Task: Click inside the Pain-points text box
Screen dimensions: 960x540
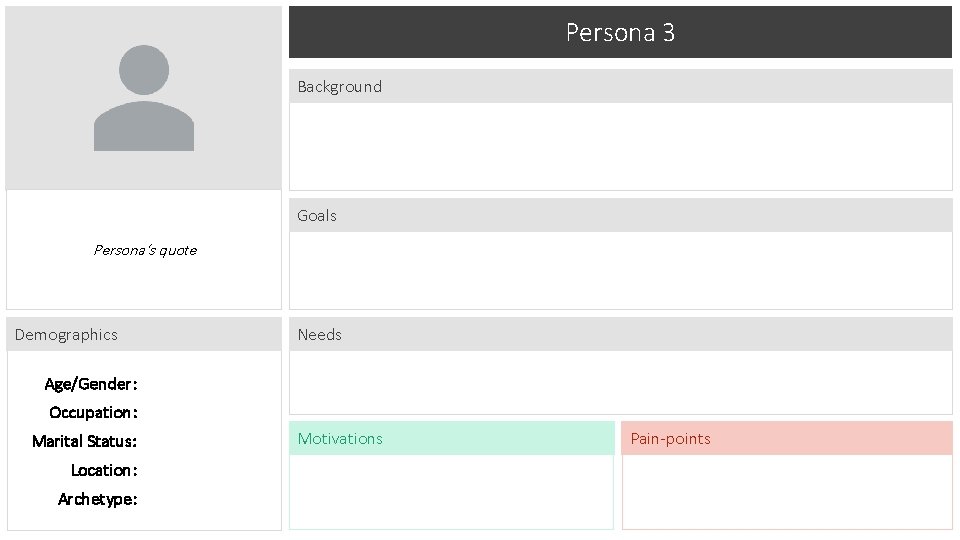Action: point(786,491)
